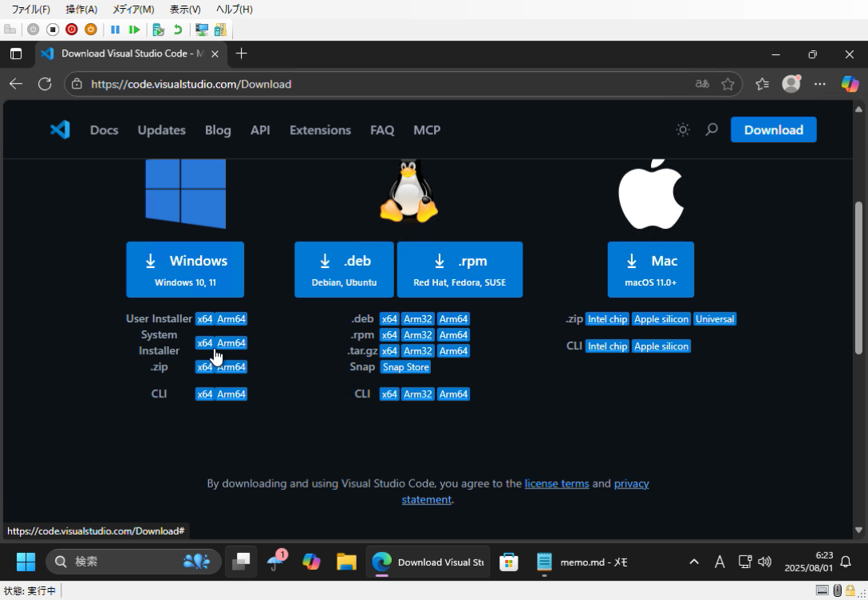Screen dimensions: 868x600
Task: Click the enhanced session monitor icon in VM toolbar
Action: point(202,30)
